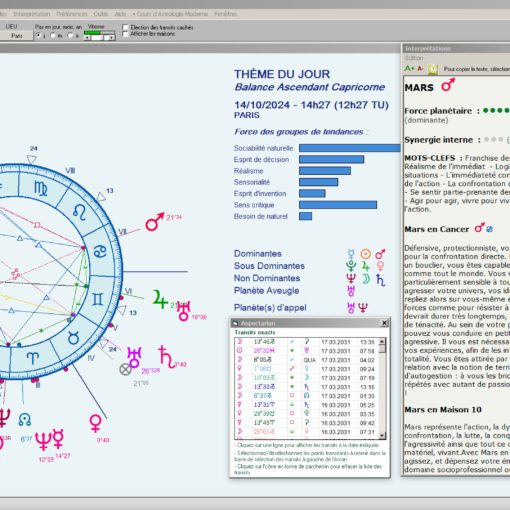The height and width of the screenshot is (510, 510).
Task: Select transit row 16.03.2001 09:42
Action: pyautogui.click(x=307, y=423)
